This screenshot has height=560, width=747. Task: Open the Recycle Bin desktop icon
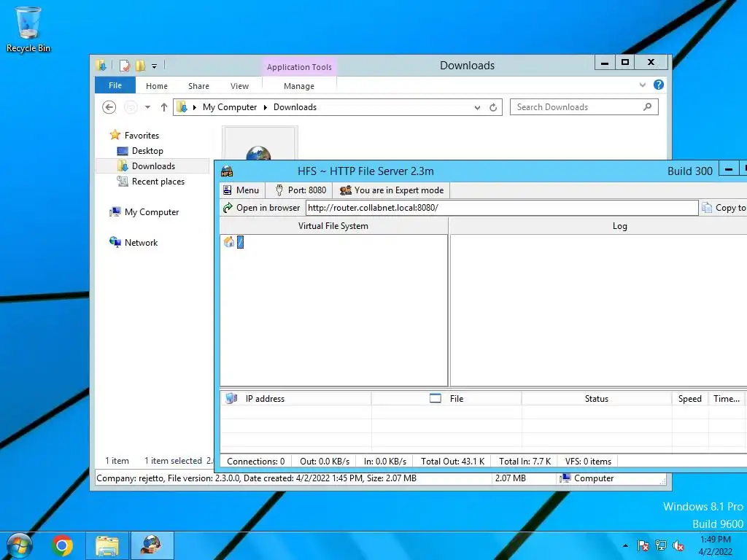click(x=28, y=28)
